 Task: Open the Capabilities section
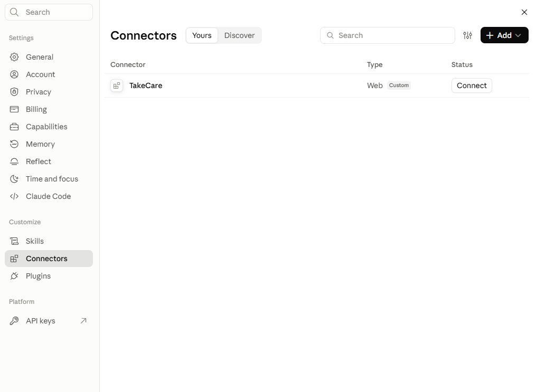coord(49,127)
